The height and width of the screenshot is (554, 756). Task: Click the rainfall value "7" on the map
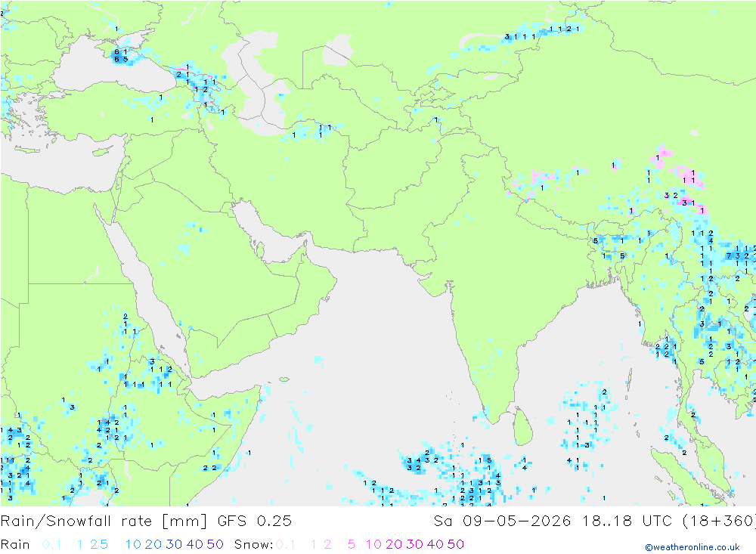pyautogui.click(x=729, y=256)
